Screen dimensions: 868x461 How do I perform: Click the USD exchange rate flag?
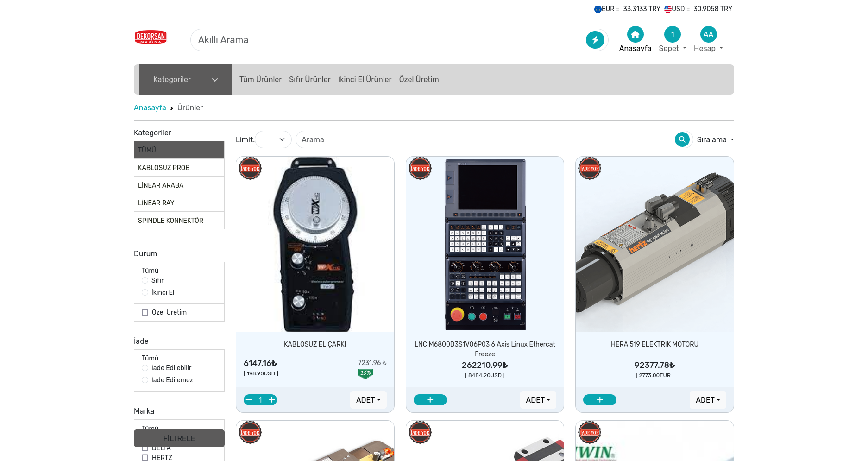pyautogui.click(x=668, y=9)
